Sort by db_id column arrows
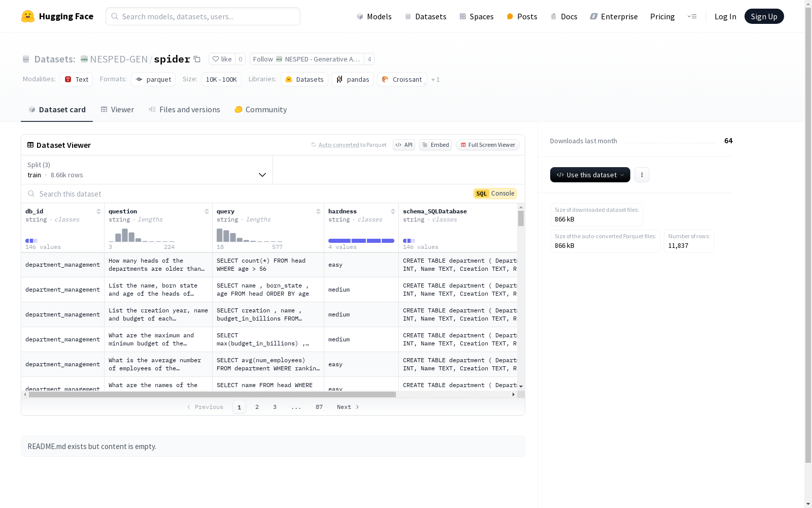Image resolution: width=812 pixels, height=508 pixels. 98,211
